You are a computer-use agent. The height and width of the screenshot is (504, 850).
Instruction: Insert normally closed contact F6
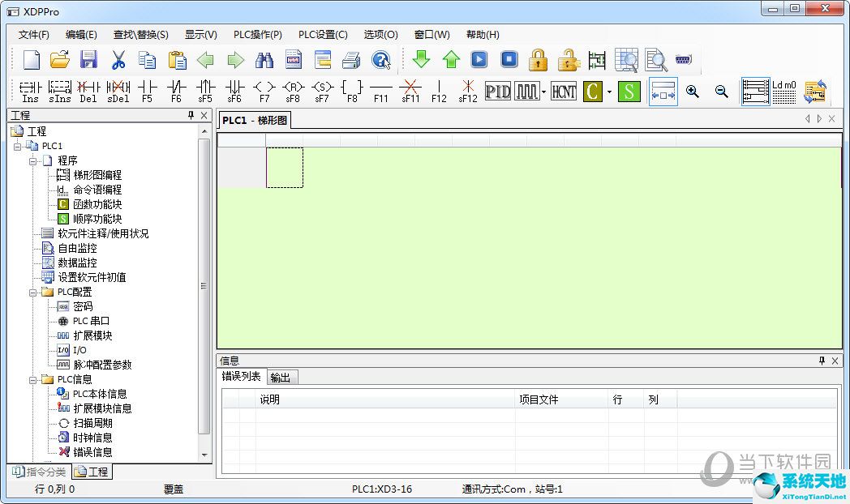coord(176,91)
